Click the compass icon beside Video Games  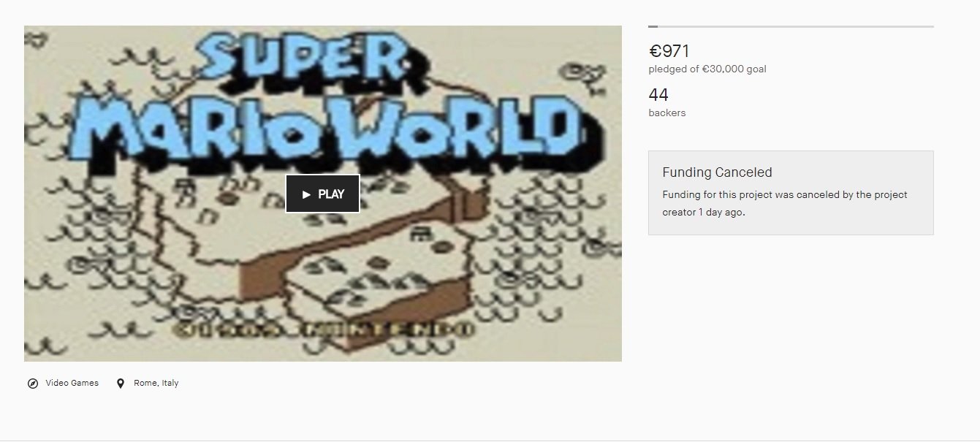[33, 384]
